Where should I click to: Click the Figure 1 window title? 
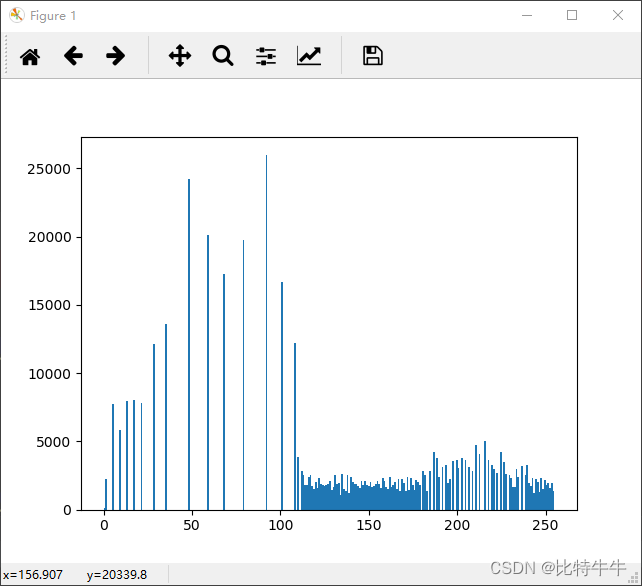[53, 16]
